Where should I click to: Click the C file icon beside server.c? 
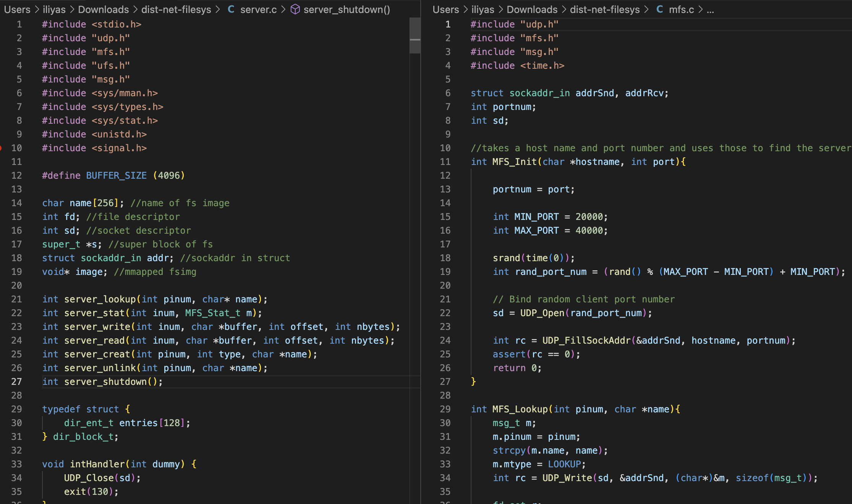click(231, 10)
